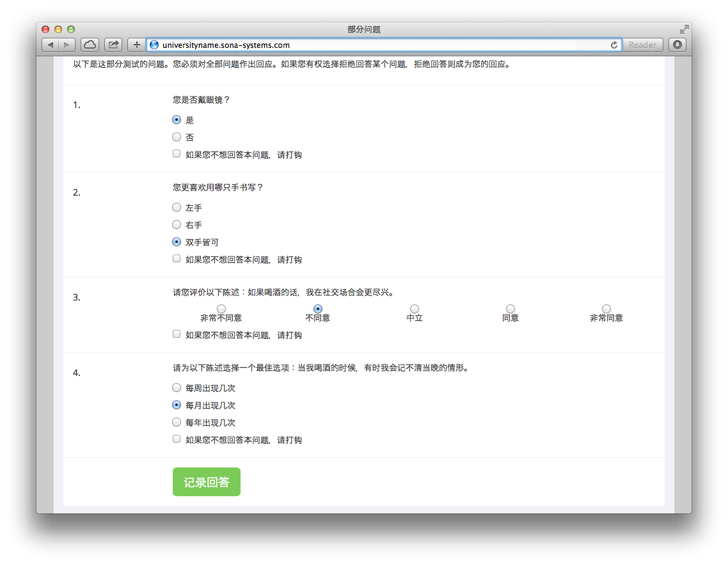Reload page with the refresh icon
Viewport: 728px width, 564px height.
[x=613, y=45]
